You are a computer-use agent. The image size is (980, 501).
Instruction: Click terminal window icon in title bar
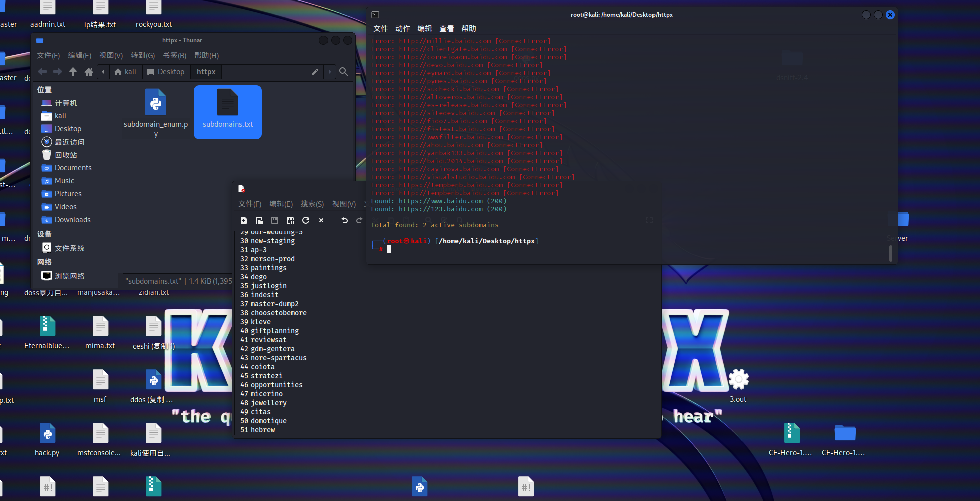tap(375, 15)
